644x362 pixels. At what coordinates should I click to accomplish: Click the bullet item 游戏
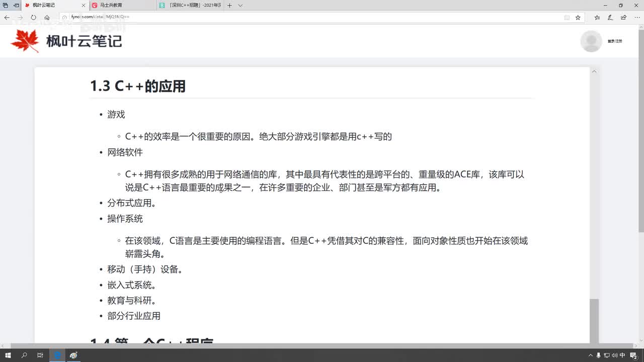(x=116, y=114)
